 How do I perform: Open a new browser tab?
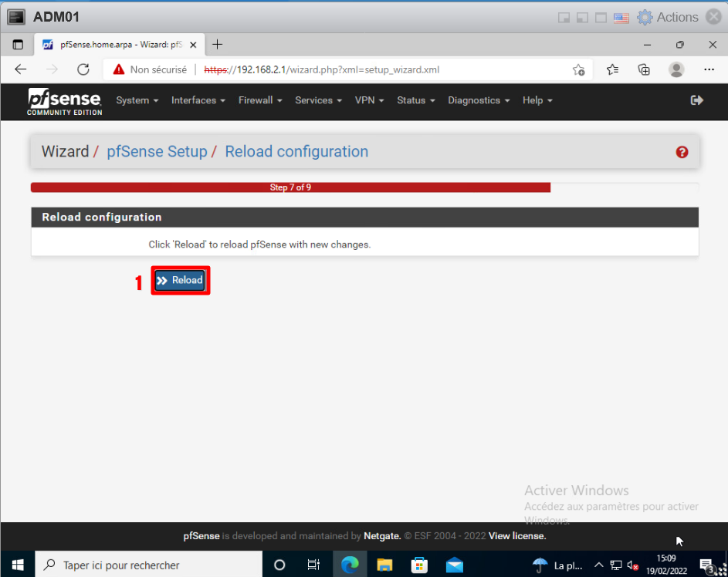pyautogui.click(x=218, y=44)
